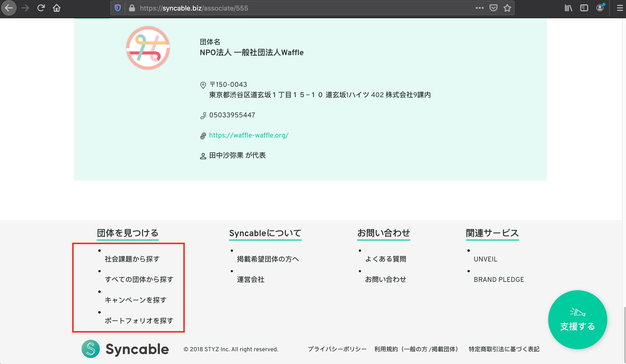626x364 pixels.
Task: Toggle the bookmark star for this page
Action: [507, 8]
